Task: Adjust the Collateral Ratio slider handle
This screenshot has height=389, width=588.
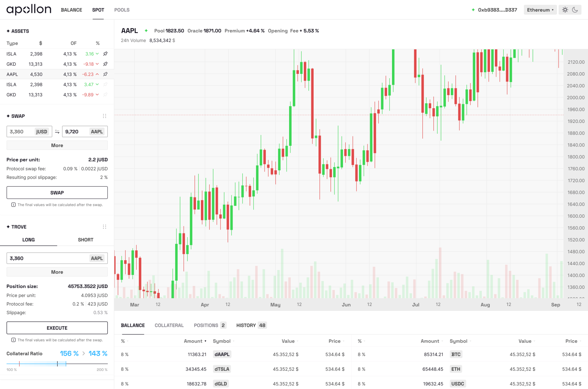Action: (x=57, y=364)
